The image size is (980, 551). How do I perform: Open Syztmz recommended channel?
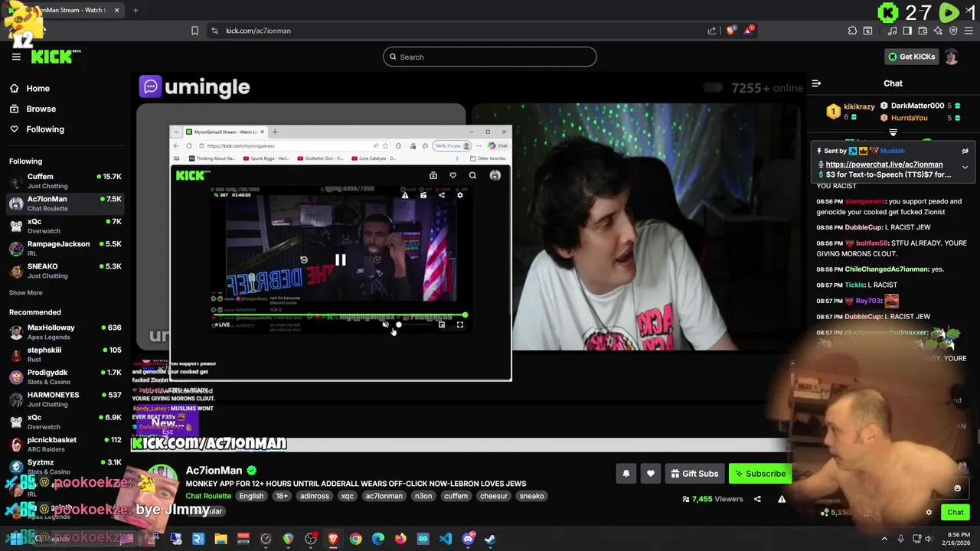65,466
